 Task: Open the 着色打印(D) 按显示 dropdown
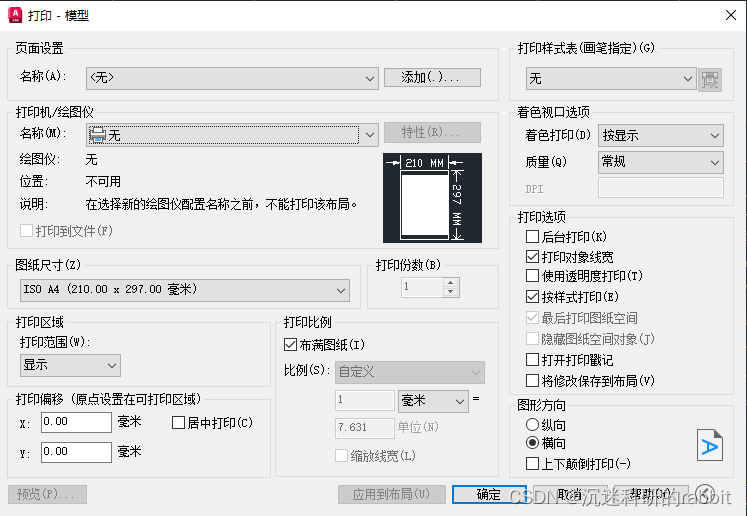[661, 136]
